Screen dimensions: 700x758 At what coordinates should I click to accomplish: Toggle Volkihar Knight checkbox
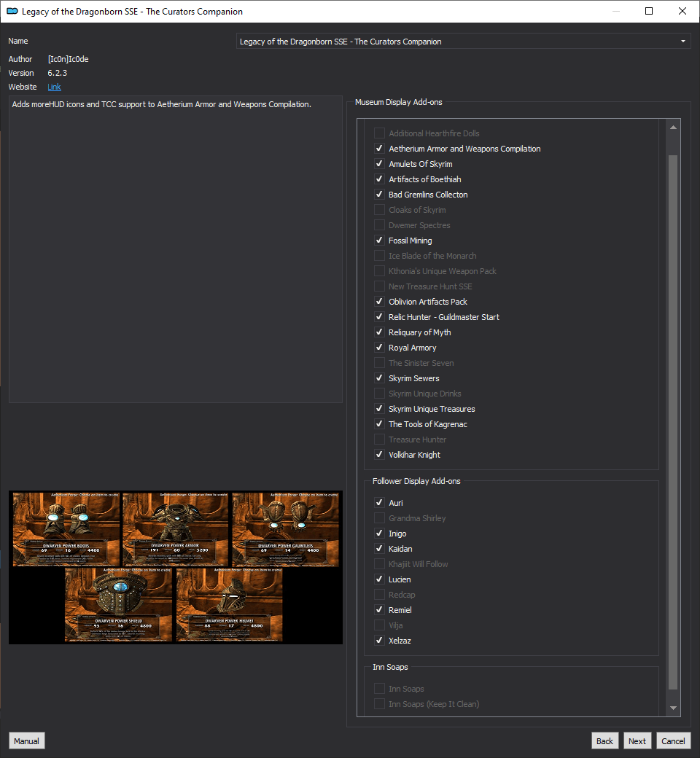tap(380, 455)
